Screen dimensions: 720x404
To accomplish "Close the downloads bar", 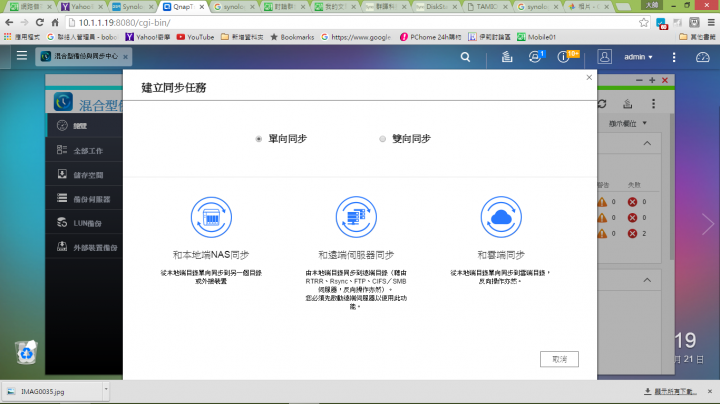I will pyautogui.click(x=710, y=392).
